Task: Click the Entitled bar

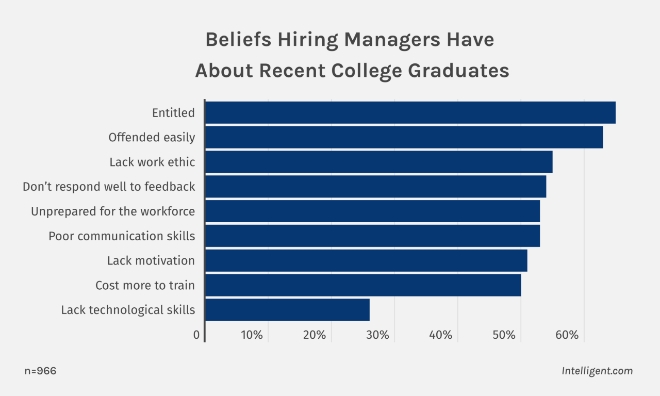Action: tap(410, 112)
